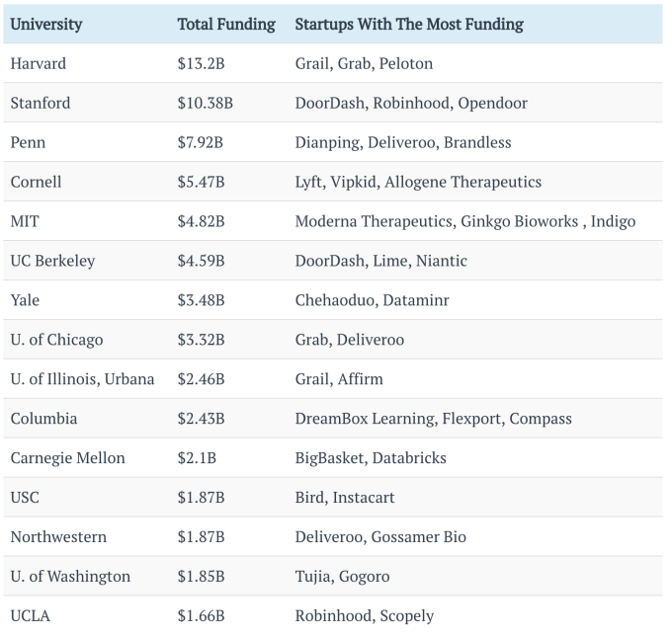The width and height of the screenshot is (672, 637).
Task: Click Startups With The Most Funding header
Action: [409, 24]
